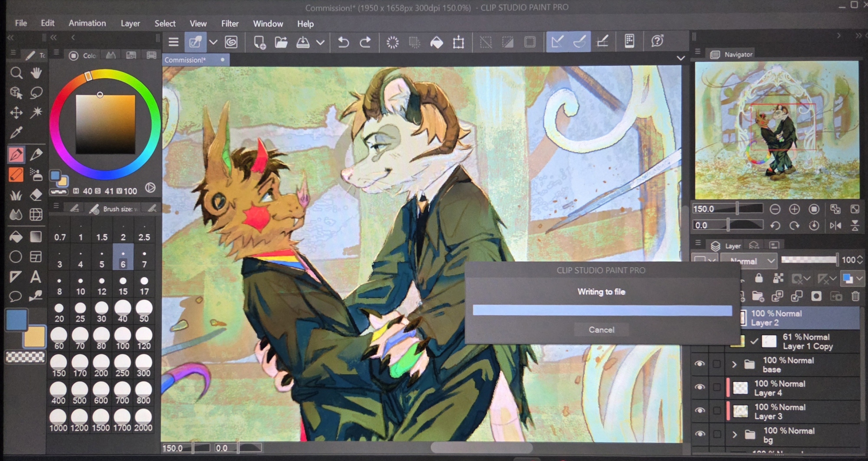Choose the Text tool
The height and width of the screenshot is (461, 868).
[x=36, y=277]
